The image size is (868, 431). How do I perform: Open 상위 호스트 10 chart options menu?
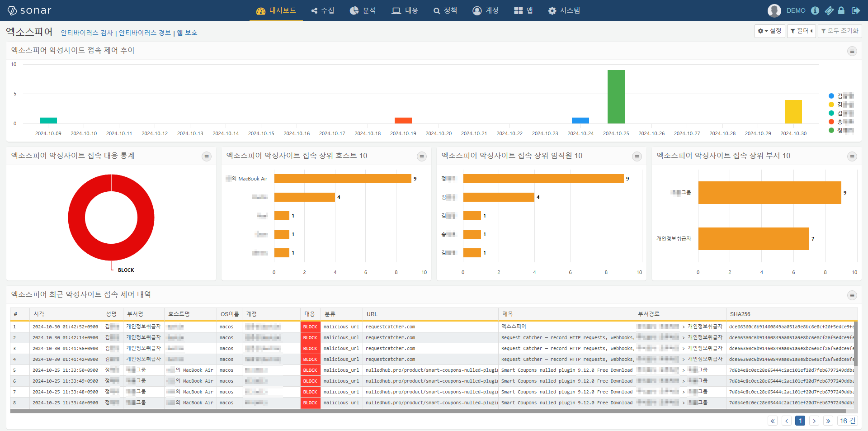(421, 156)
